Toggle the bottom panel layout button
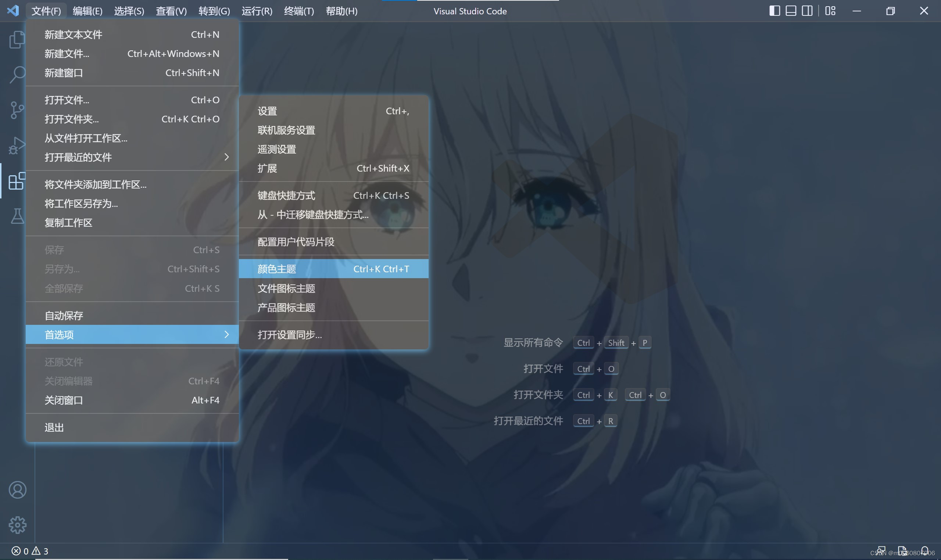 791,11
